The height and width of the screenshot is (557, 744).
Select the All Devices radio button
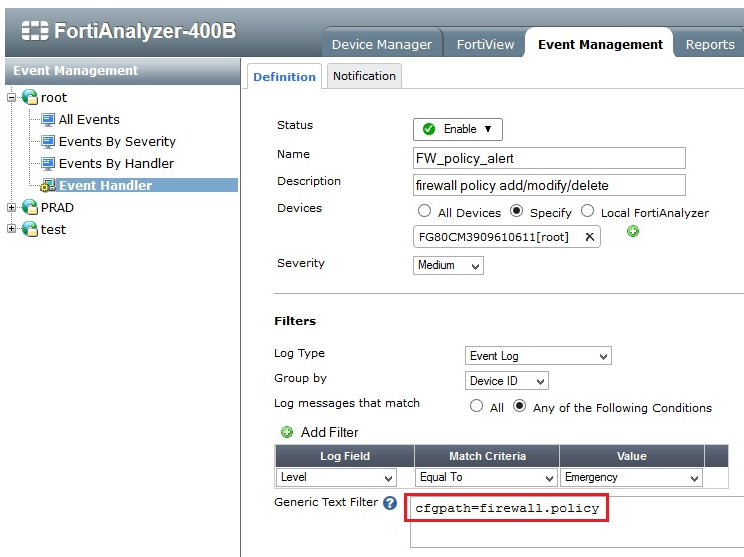(x=424, y=211)
